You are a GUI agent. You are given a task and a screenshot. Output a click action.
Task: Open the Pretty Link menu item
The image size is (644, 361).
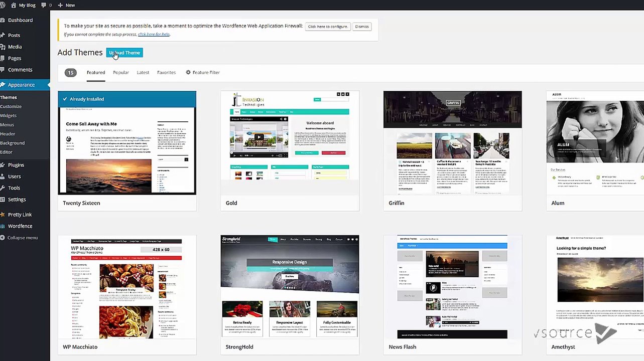click(20, 215)
